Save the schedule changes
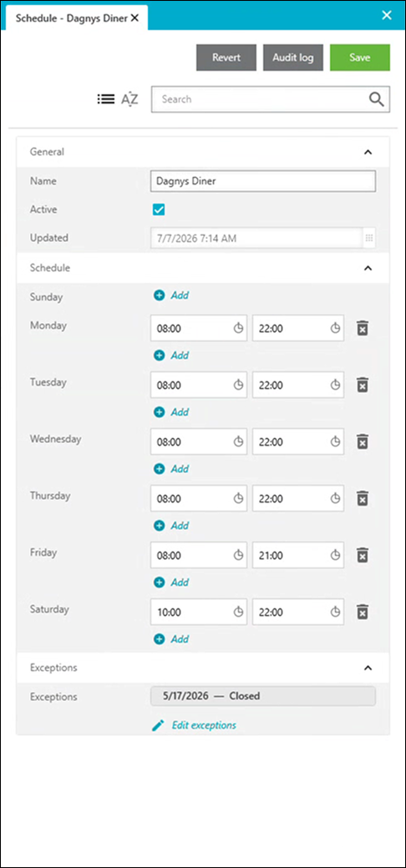The height and width of the screenshot is (868, 406). pyautogui.click(x=360, y=58)
